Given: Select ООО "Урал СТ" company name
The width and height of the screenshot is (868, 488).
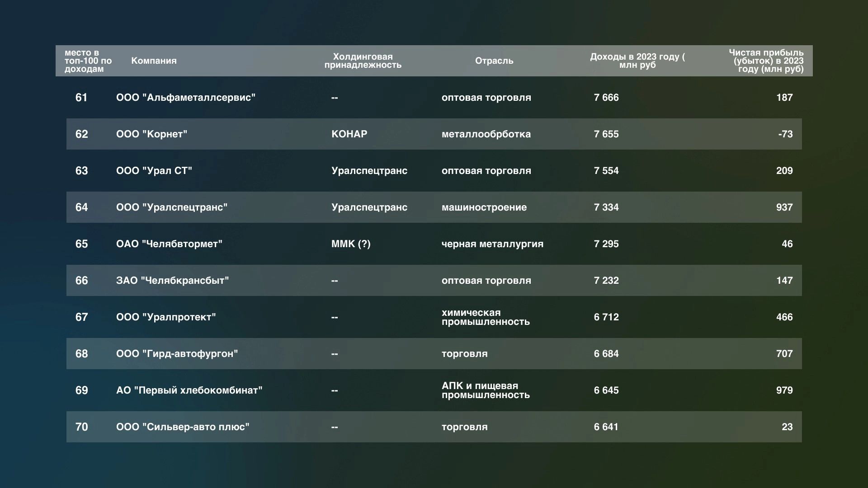Looking at the screenshot, I should point(154,171).
